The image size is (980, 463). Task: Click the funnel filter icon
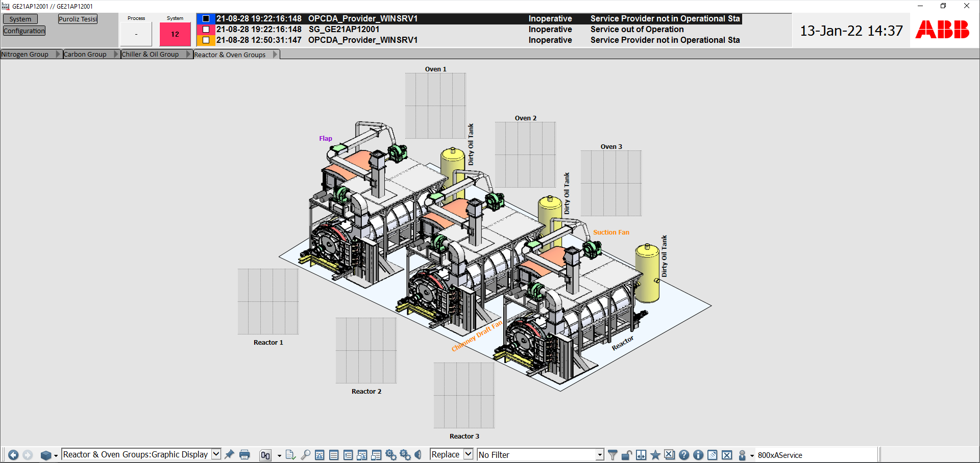612,455
